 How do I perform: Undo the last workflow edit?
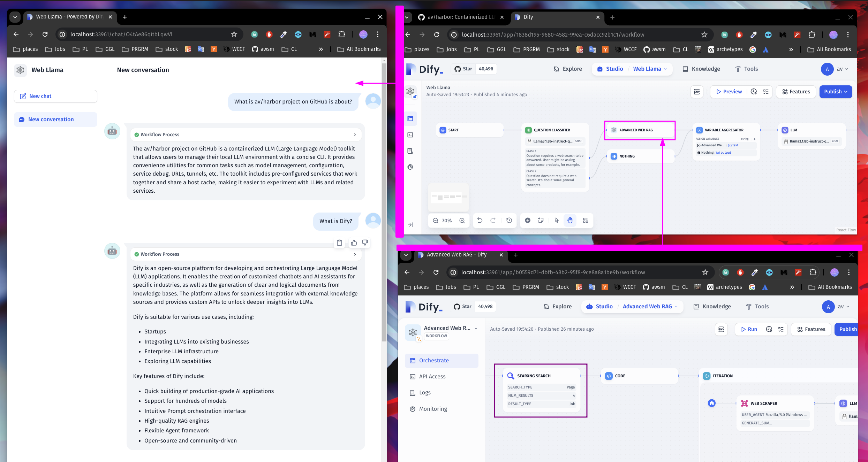[x=480, y=220]
